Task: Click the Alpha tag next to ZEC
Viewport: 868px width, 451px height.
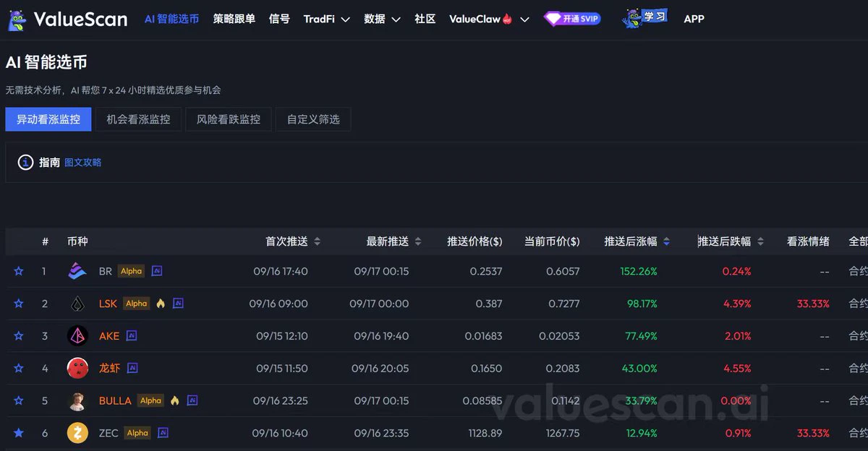Action: [x=137, y=433]
